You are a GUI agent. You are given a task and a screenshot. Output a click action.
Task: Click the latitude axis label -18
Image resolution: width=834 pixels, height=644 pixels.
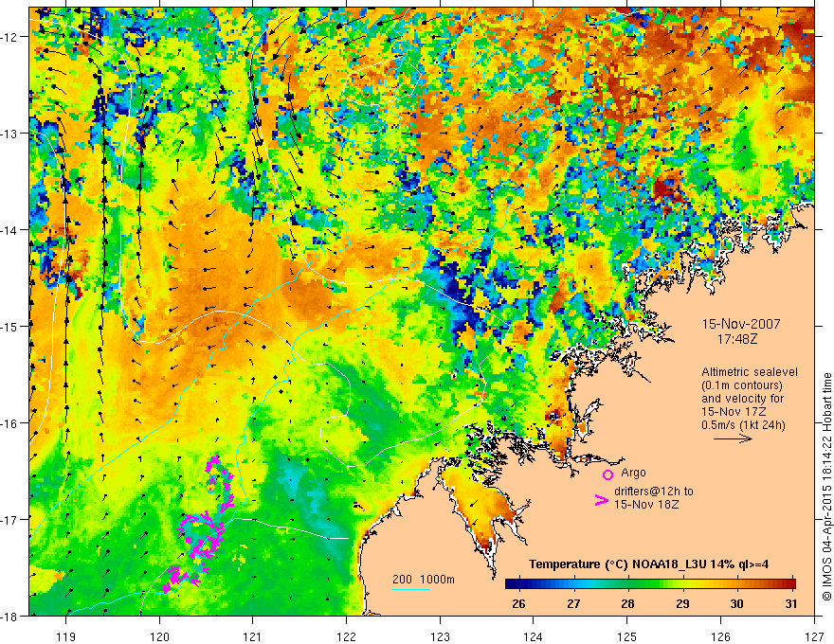pos(10,616)
